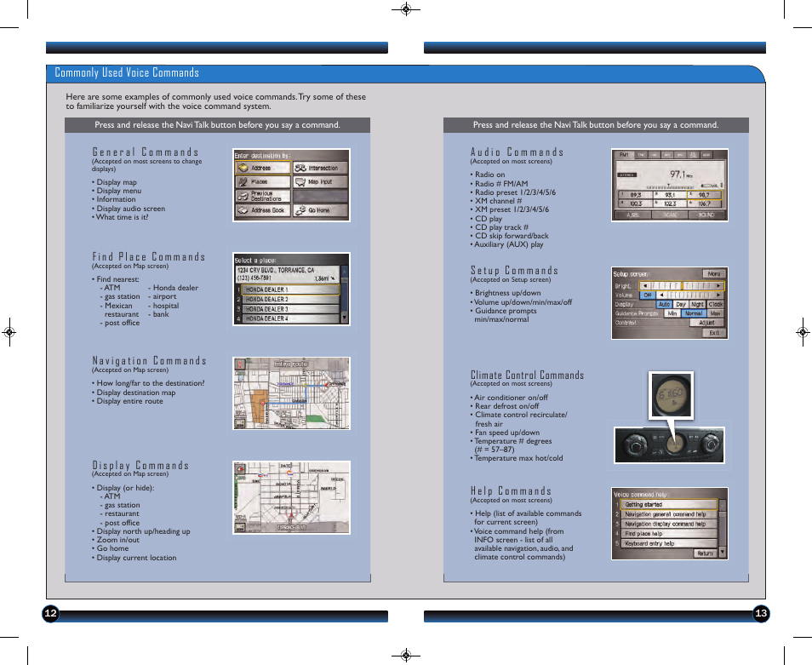Choose radio preset 102.3
The height and width of the screenshot is (665, 812).
click(x=670, y=204)
